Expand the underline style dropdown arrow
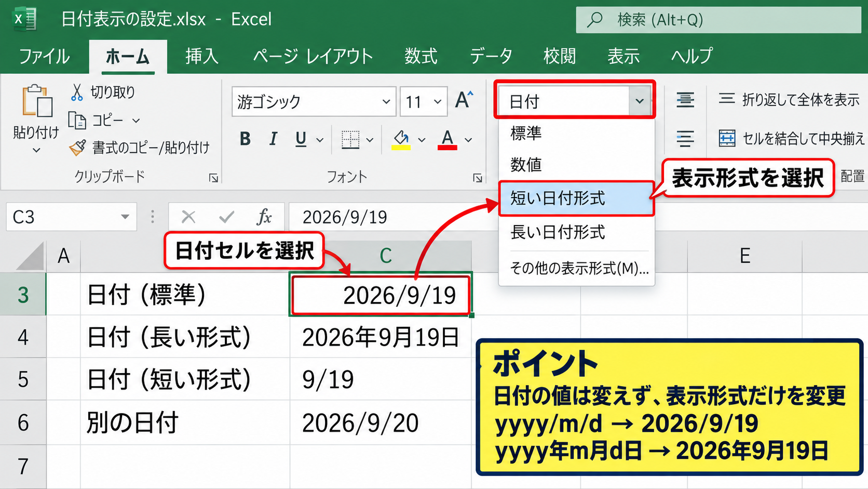This screenshot has height=489, width=868. pos(320,140)
